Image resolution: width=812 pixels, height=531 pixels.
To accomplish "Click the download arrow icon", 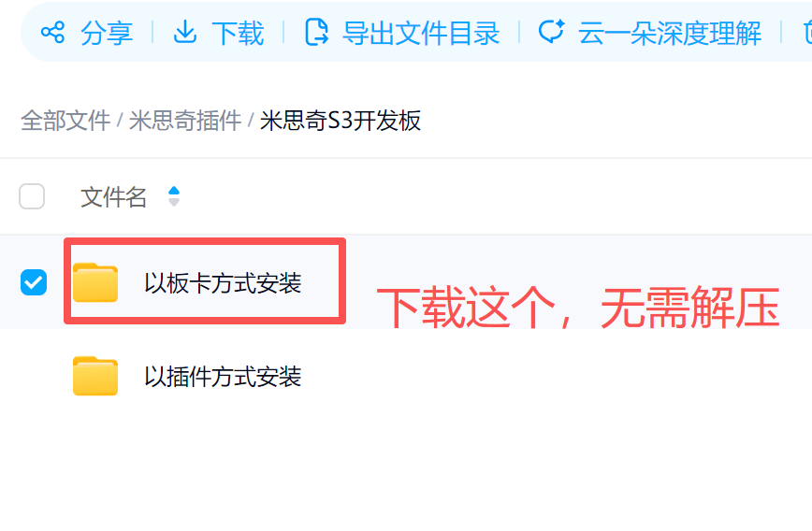I will [x=185, y=32].
